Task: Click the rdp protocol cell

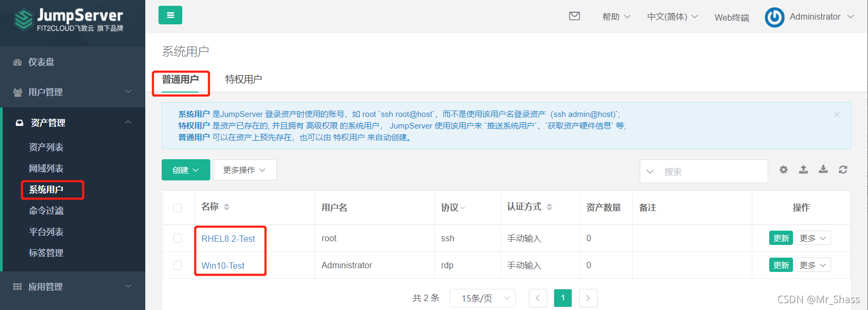Action: click(447, 266)
